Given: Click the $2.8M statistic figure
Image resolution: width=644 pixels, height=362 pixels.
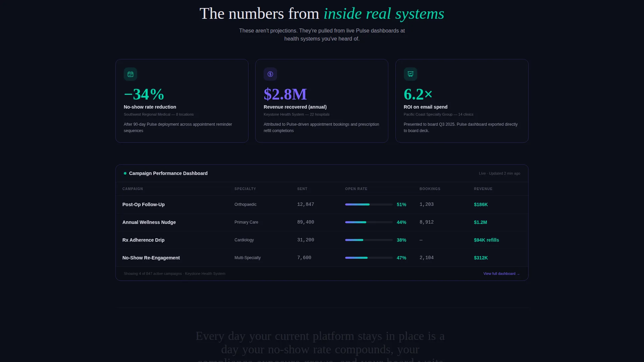Looking at the screenshot, I should pos(285,94).
